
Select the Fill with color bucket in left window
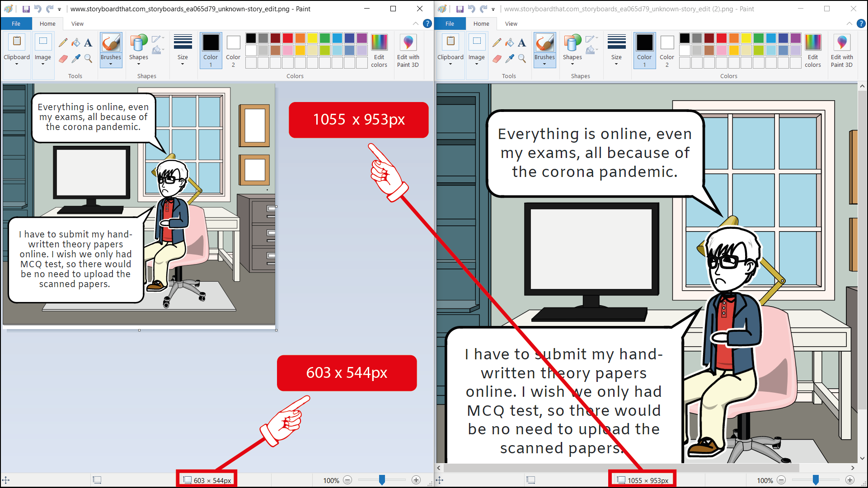(75, 42)
